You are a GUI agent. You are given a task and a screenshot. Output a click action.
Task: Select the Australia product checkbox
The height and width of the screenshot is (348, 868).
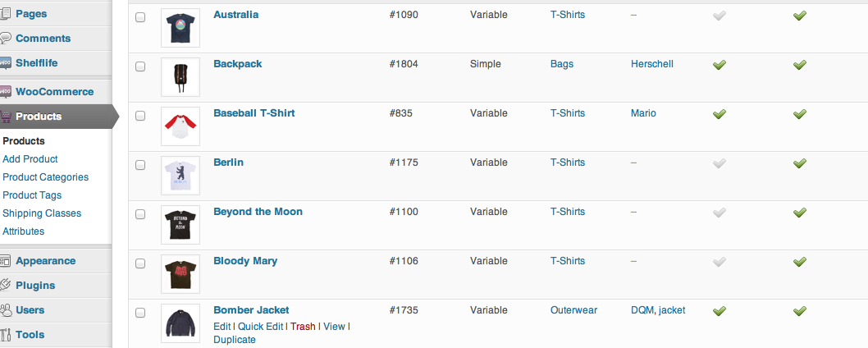coord(140,17)
